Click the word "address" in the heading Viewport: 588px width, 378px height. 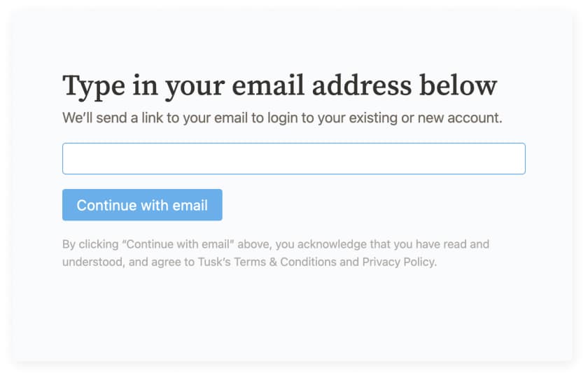point(362,85)
